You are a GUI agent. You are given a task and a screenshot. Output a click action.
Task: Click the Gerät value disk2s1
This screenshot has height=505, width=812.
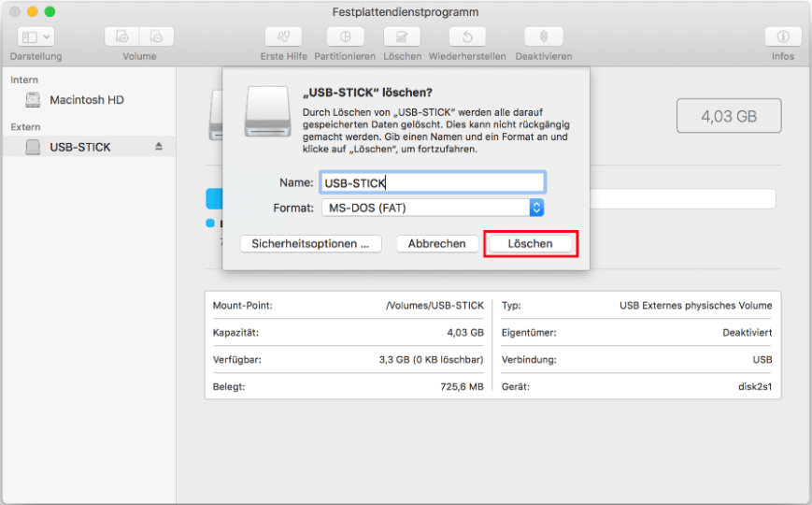point(755,387)
